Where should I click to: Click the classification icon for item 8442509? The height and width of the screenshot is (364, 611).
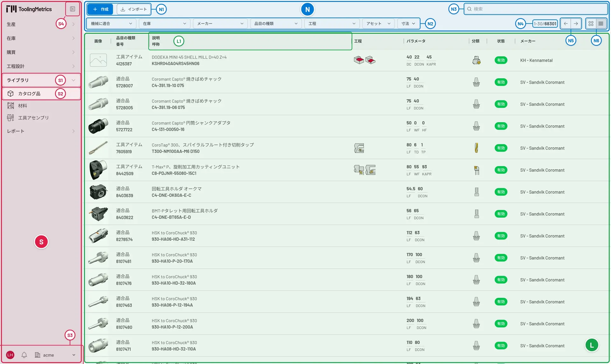[476, 170]
